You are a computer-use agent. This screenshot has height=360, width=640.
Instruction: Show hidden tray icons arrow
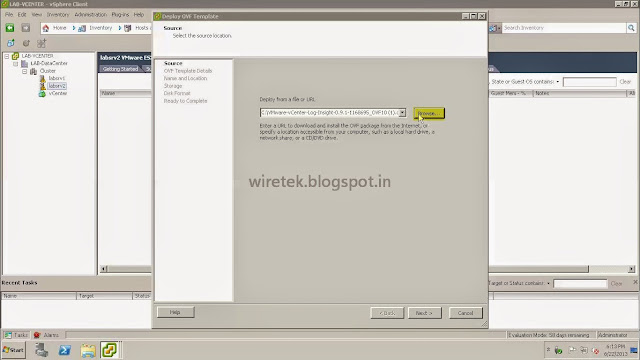point(548,349)
